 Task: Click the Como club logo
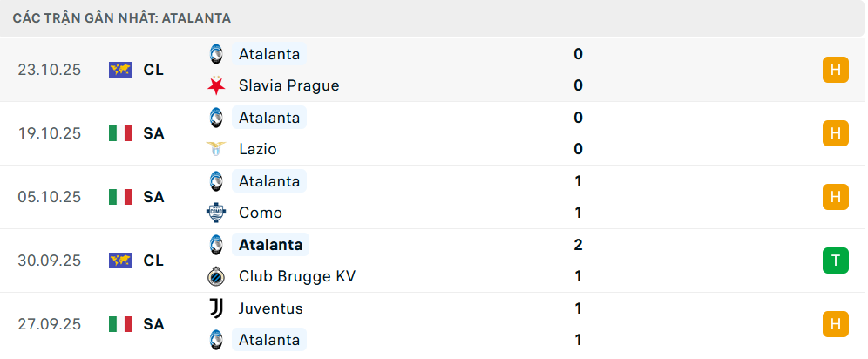point(215,213)
